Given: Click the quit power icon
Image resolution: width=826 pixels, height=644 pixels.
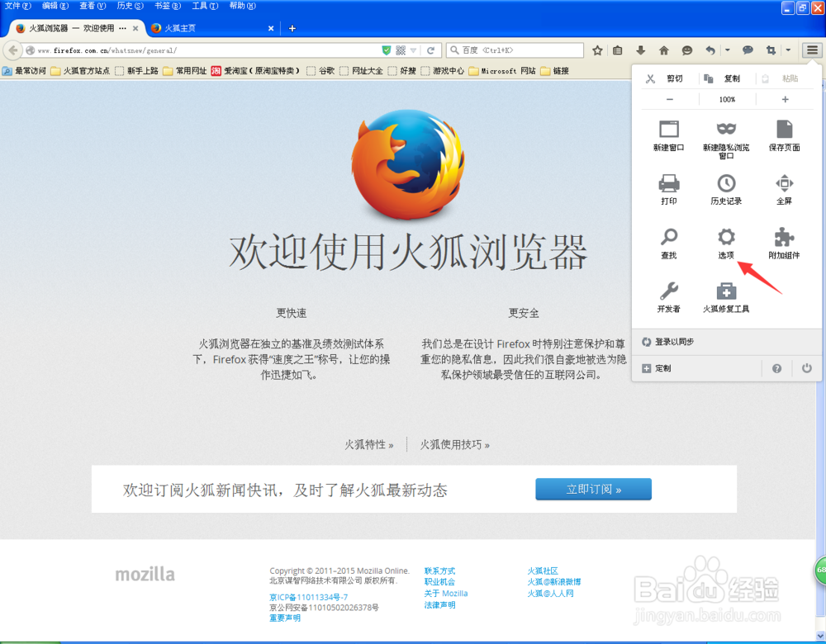Looking at the screenshot, I should tap(806, 368).
